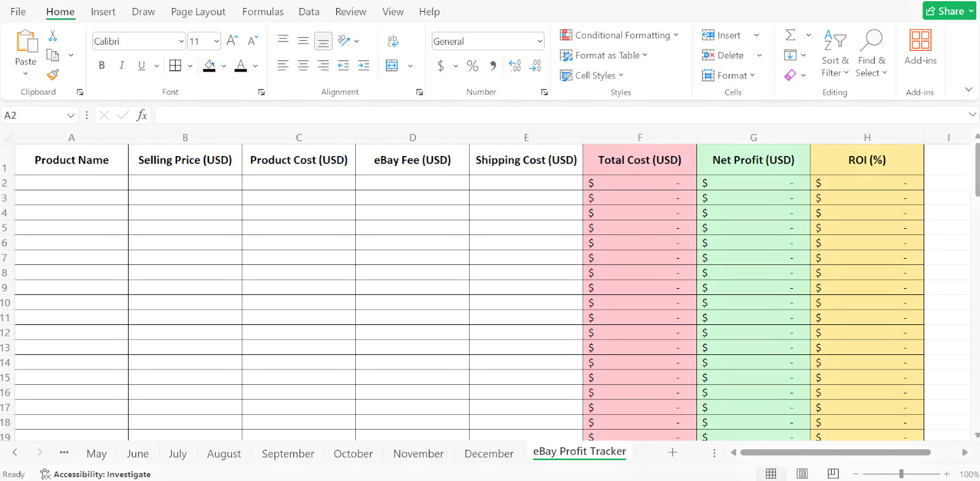This screenshot has width=980, height=481.
Task: Select the Format Painter brush
Action: [x=53, y=75]
